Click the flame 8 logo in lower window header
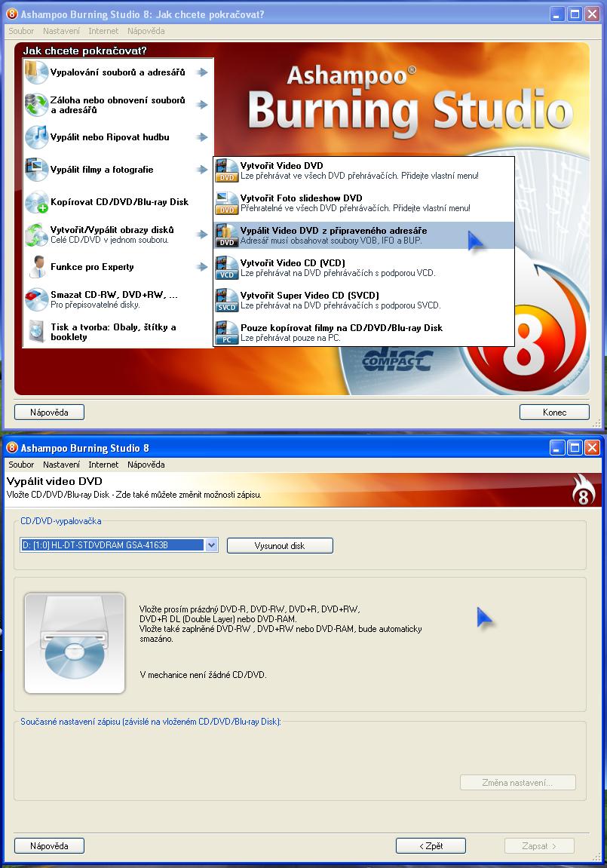The image size is (607, 868). tap(583, 489)
